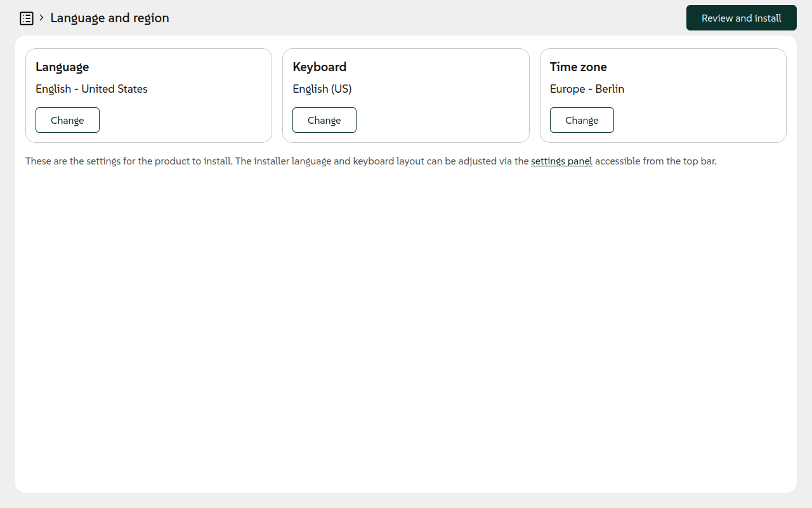Change the Language setting

pyautogui.click(x=67, y=120)
